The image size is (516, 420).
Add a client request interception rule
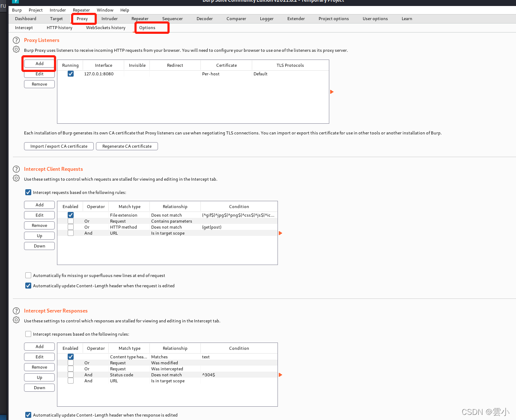pyautogui.click(x=39, y=205)
